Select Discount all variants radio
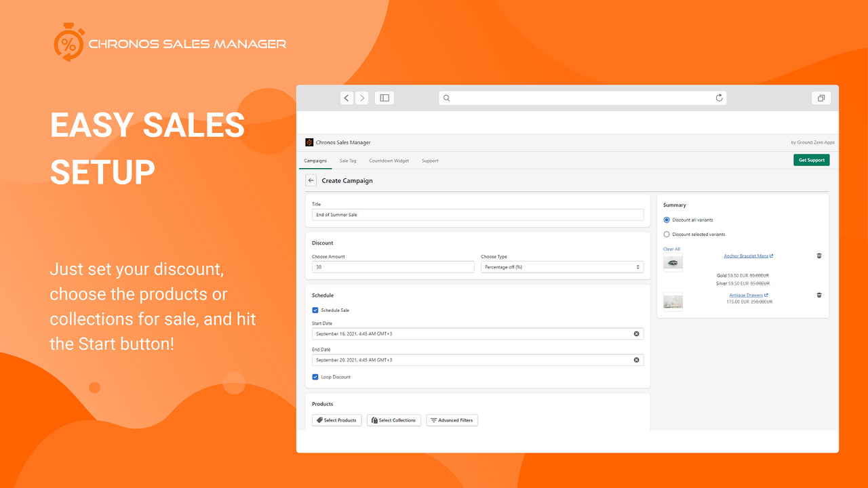The image size is (868, 488). (x=667, y=220)
